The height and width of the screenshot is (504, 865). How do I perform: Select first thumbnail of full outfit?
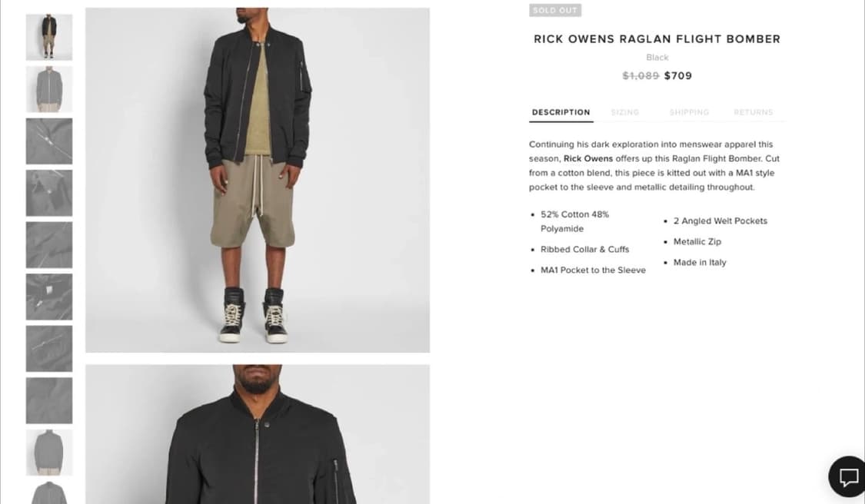[49, 37]
